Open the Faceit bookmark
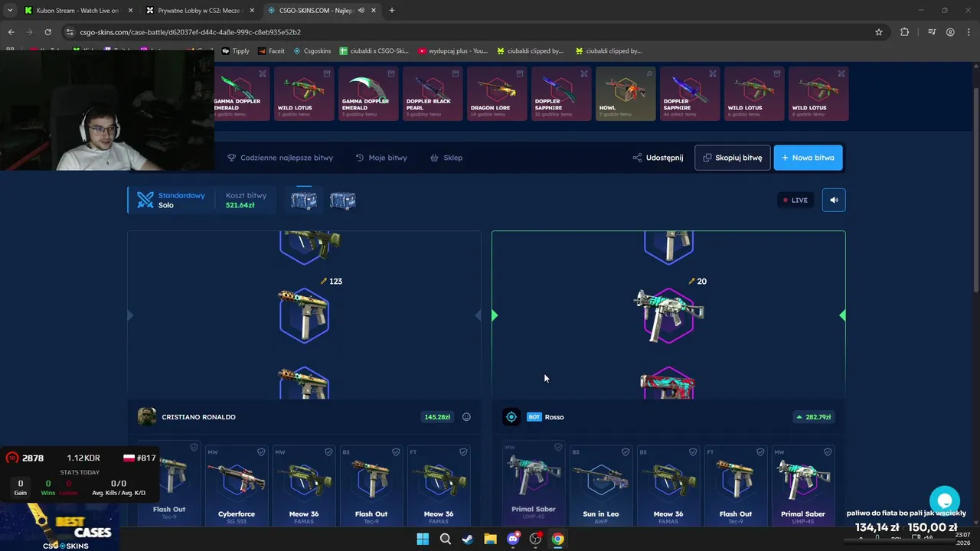Screen dimensions: 980x551 tap(271, 51)
